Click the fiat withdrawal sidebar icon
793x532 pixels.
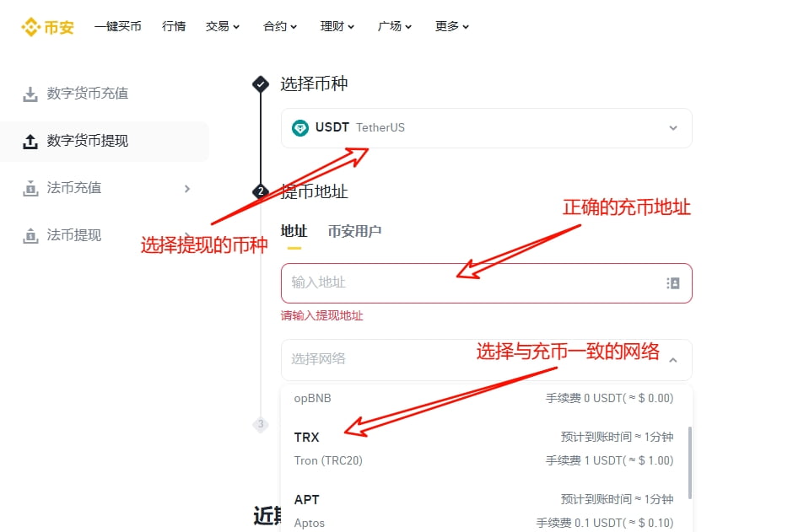coord(30,236)
